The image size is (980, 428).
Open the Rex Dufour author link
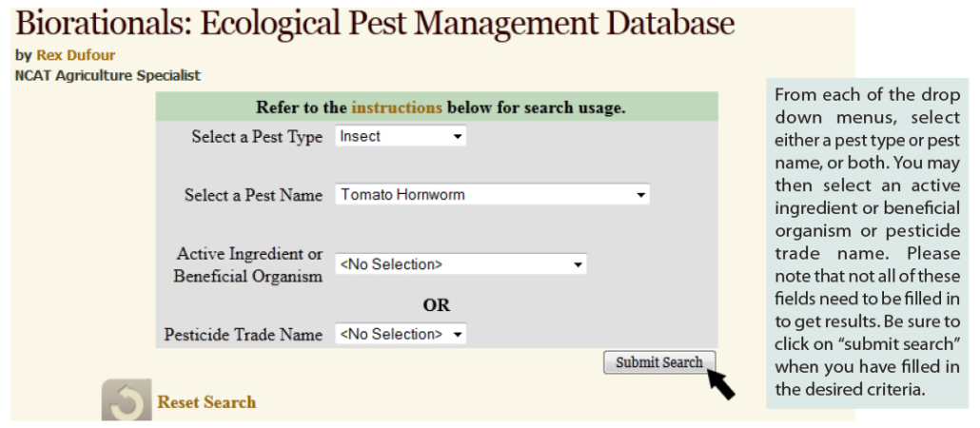(75, 55)
